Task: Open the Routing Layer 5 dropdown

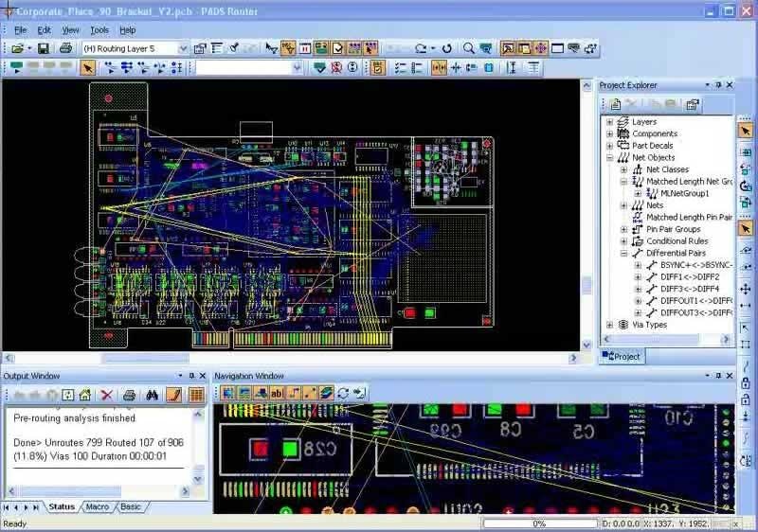Action: click(183, 48)
